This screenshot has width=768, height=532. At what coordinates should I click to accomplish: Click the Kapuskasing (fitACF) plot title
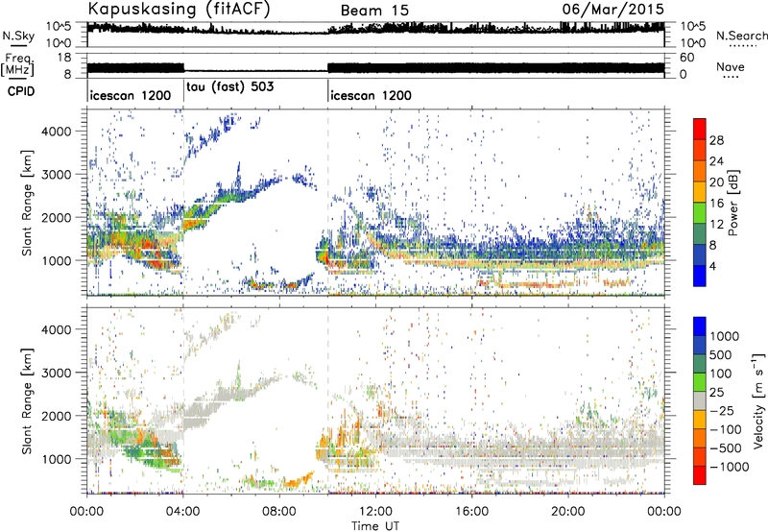(179, 9)
